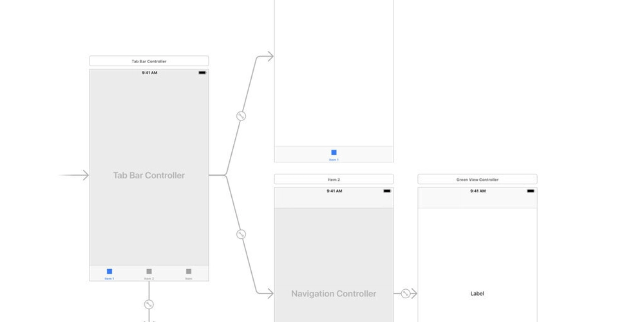Select the Item 2 scene title bar
The image size is (644, 322).
click(x=334, y=180)
